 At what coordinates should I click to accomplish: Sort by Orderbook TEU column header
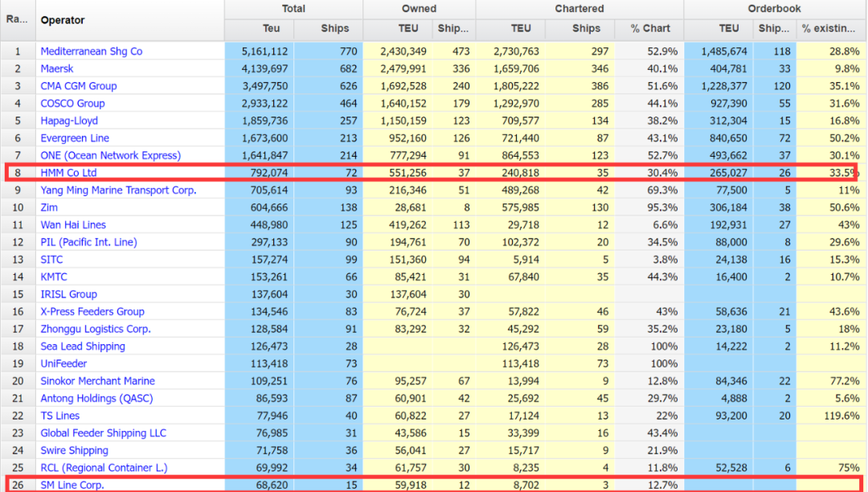pyautogui.click(x=729, y=29)
